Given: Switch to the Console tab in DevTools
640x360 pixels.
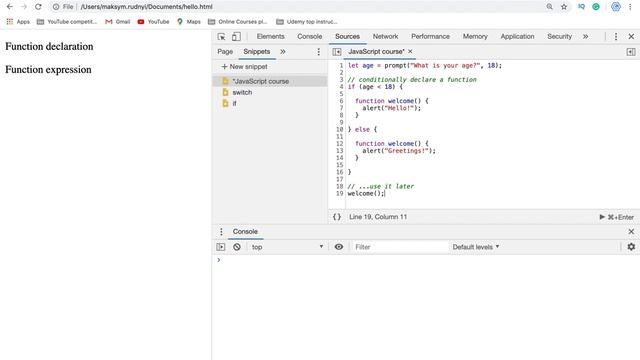Looking at the screenshot, I should [x=309, y=36].
